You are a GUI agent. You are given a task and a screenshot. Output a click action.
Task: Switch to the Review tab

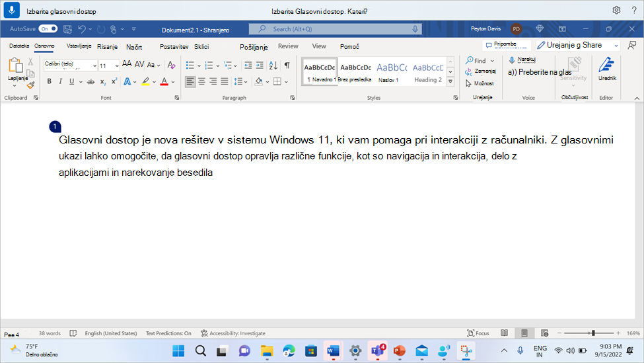(x=288, y=46)
